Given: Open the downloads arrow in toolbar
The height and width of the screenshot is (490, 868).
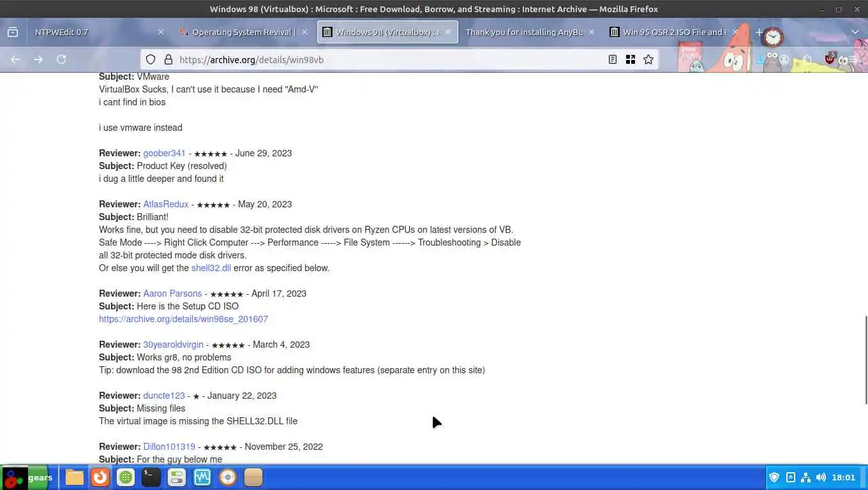Looking at the screenshot, I should (x=762, y=59).
